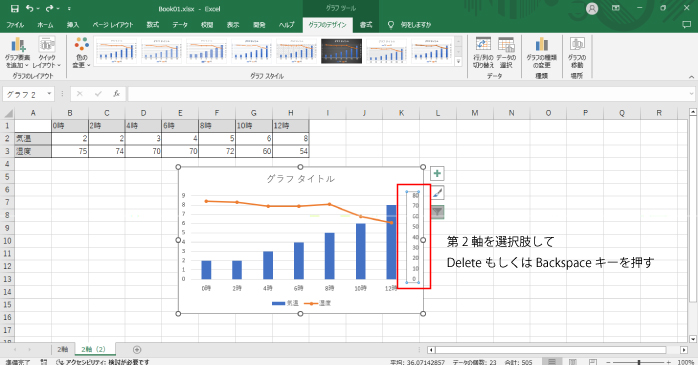Screen dimensions: 698x365
Task: Open the undo history dropdown arrow
Action: point(38,9)
